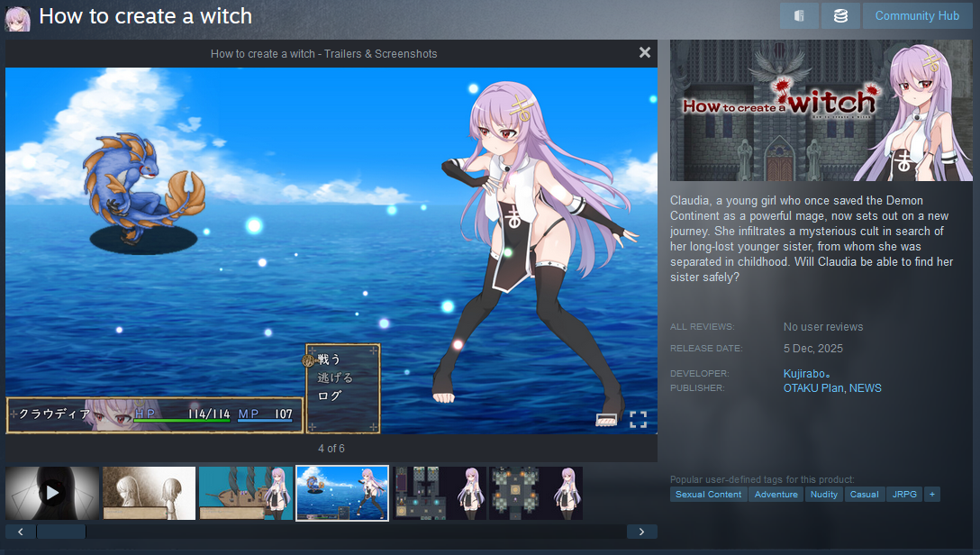Click the left arrow of thumbnail strip
The width and height of the screenshot is (980, 555).
point(21,532)
